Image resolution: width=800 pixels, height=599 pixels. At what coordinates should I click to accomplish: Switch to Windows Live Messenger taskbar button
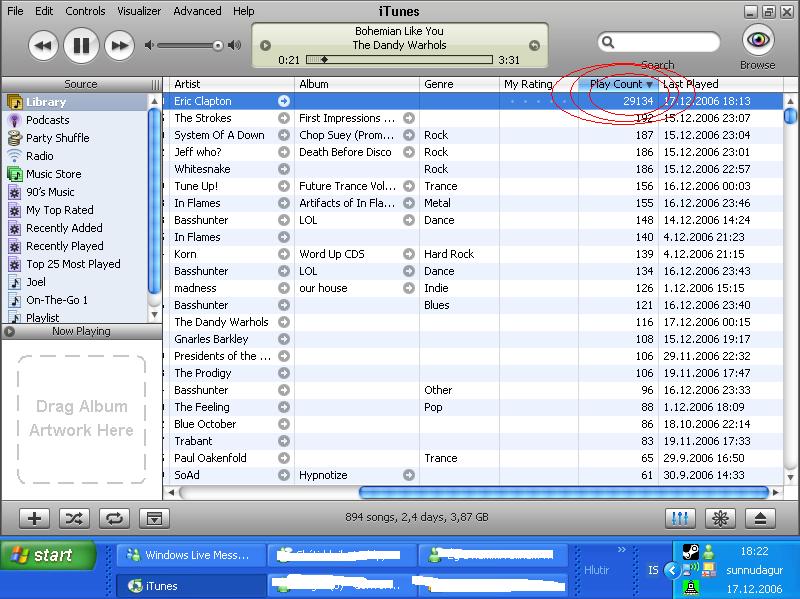(x=191, y=555)
